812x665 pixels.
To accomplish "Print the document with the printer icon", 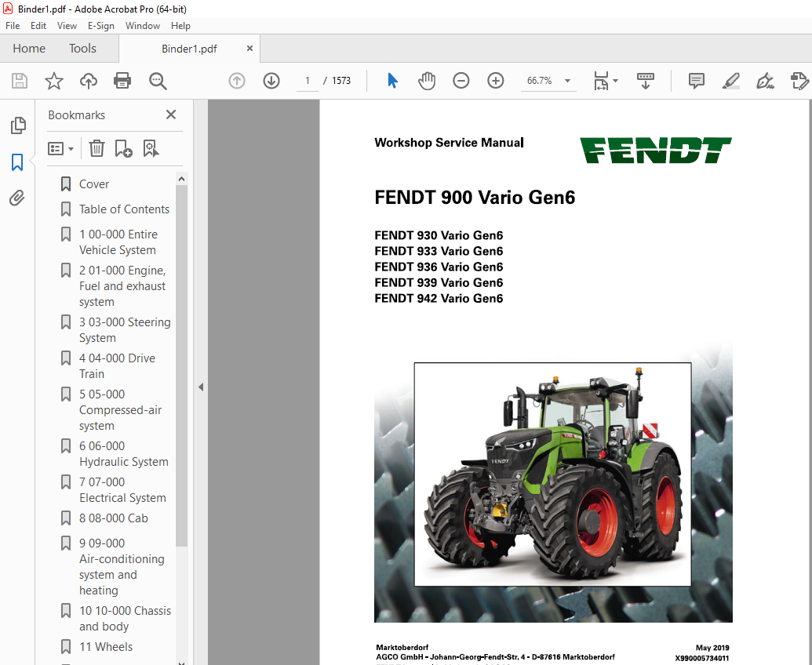I will 122,81.
